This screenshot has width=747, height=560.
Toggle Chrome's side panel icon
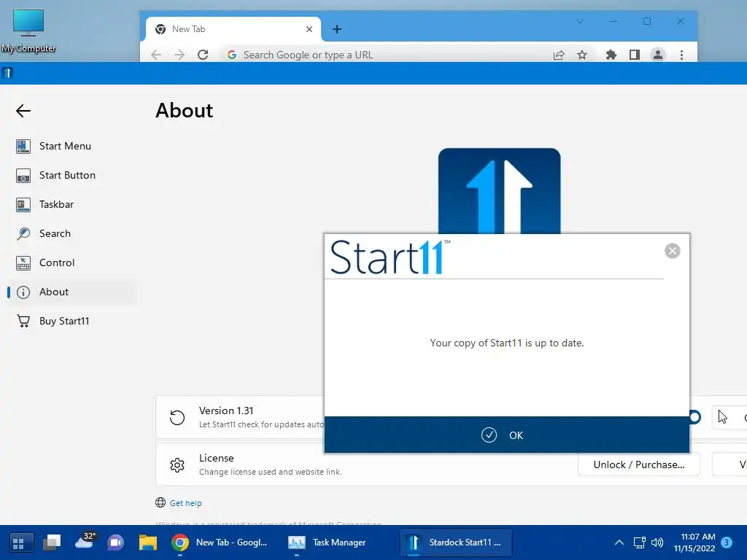[x=634, y=55]
